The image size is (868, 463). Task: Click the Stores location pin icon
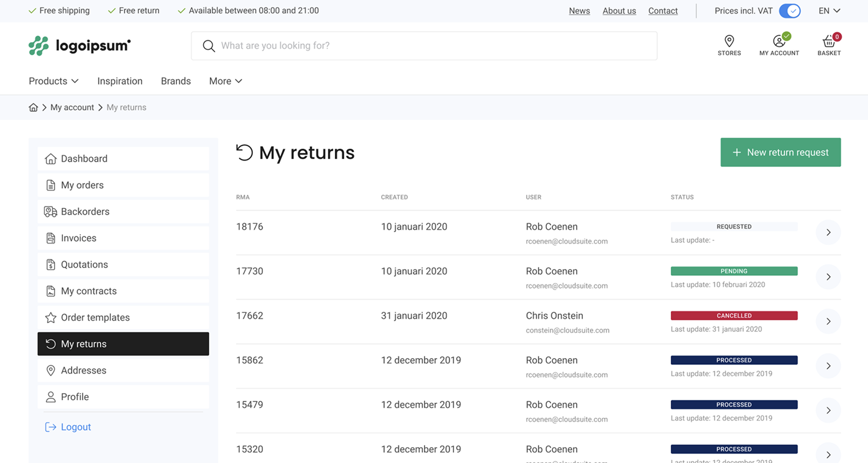(729, 41)
